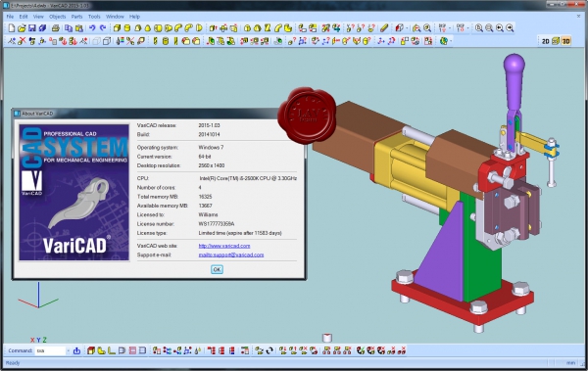Open the Objects menu

(x=58, y=17)
